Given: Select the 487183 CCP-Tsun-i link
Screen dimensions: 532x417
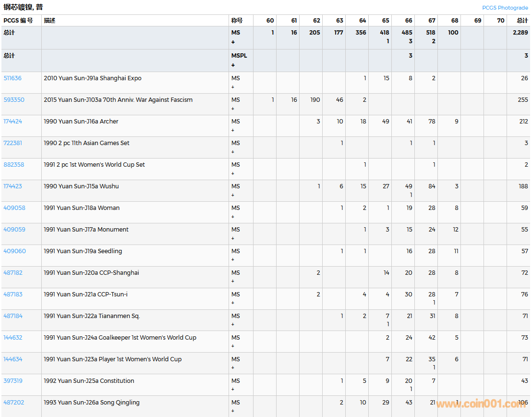Looking at the screenshot, I should (x=13, y=294).
